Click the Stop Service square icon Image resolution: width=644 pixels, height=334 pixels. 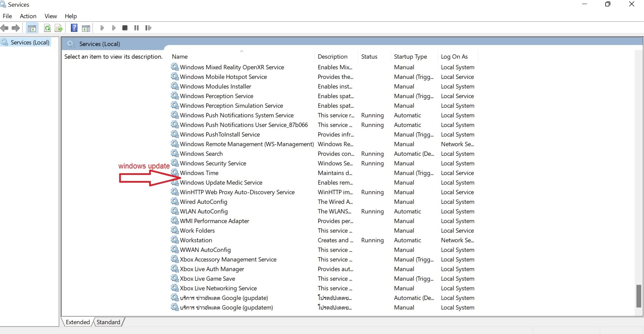coord(125,28)
